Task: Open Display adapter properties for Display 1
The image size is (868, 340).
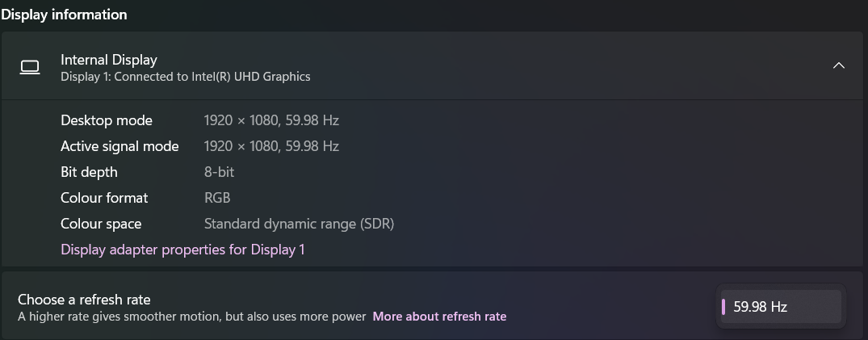Action: 182,250
